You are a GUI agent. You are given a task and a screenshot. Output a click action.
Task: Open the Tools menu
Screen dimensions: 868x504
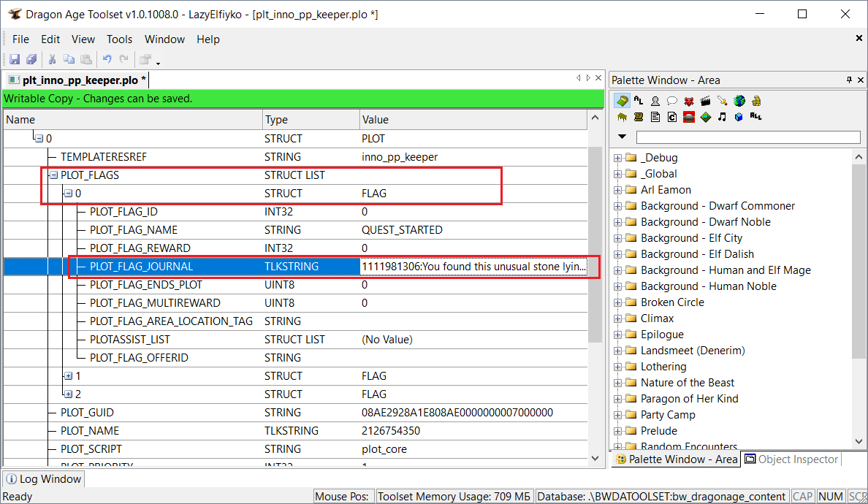coord(120,39)
